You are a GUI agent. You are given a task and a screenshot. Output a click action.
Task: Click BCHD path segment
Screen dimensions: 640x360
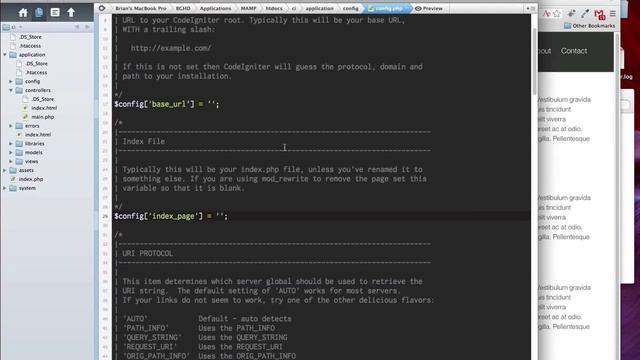click(x=183, y=8)
